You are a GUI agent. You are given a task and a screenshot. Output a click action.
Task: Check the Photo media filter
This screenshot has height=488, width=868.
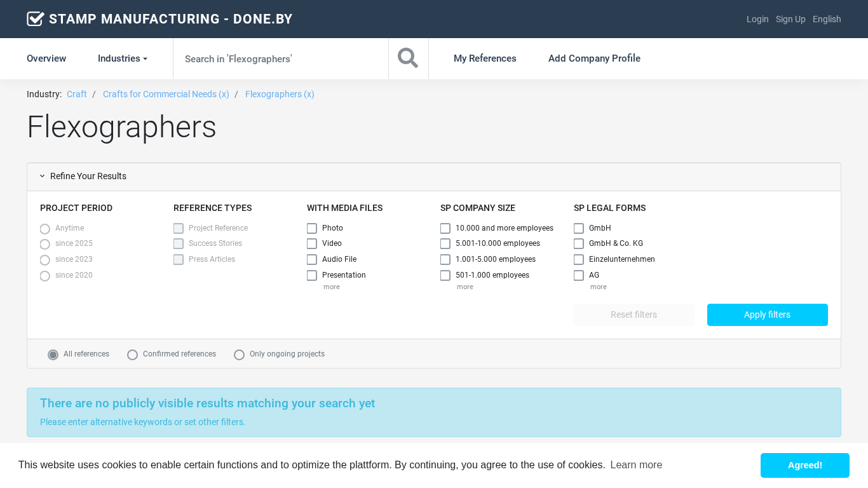pyautogui.click(x=312, y=228)
